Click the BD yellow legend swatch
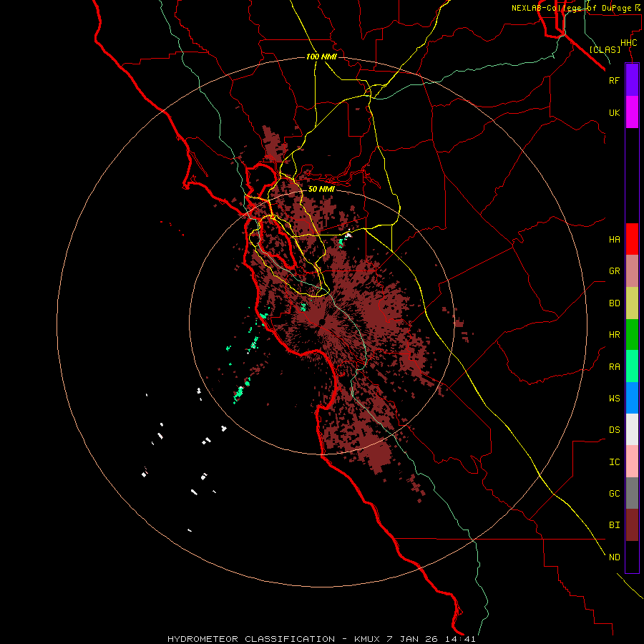The width and height of the screenshot is (644, 644). click(632, 303)
